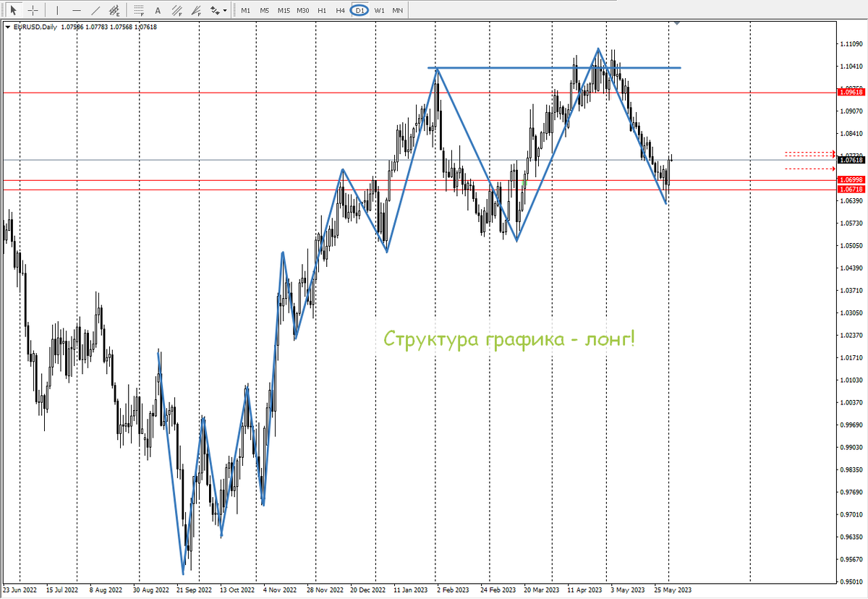Screen dimensions: 868x599
Task: Click the chart shift triangle marker
Action: click(677, 23)
